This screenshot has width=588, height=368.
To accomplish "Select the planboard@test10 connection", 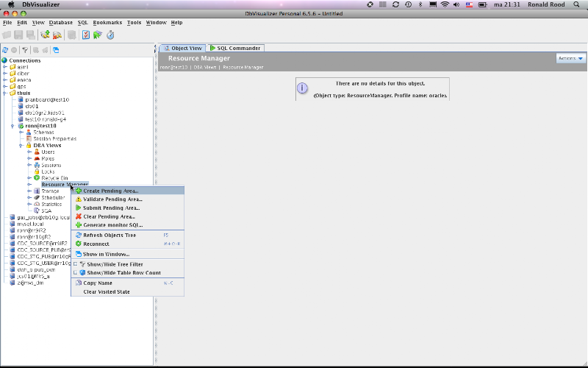I will coord(47,99).
